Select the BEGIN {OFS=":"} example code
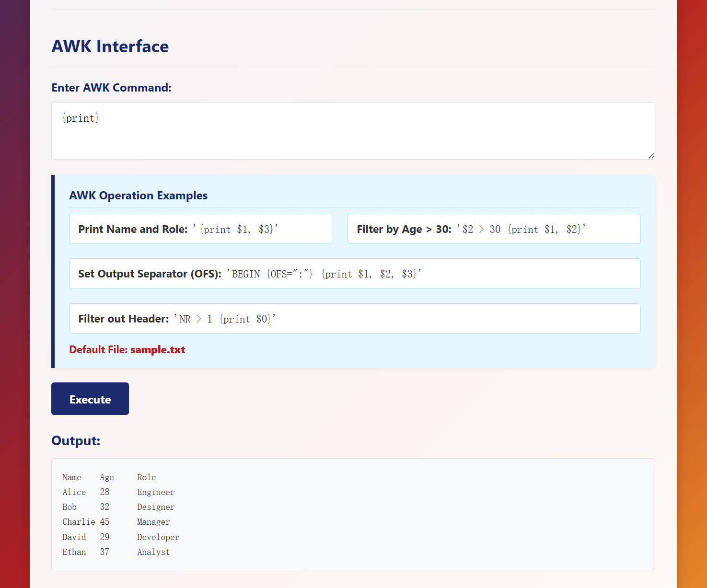Viewport: 707px width, 588px height. pyautogui.click(x=324, y=274)
